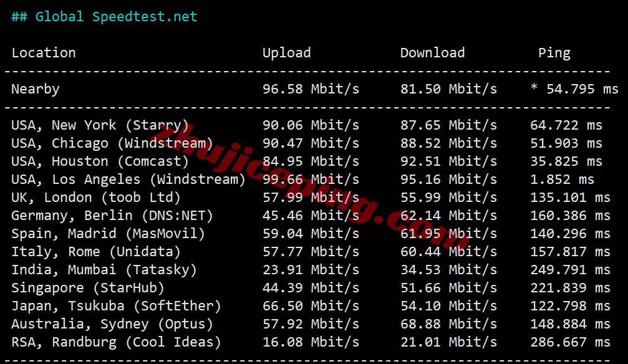Image resolution: width=628 pixels, height=364 pixels.
Task: Select the USA, New York (Starry) entry
Action: 100,125
